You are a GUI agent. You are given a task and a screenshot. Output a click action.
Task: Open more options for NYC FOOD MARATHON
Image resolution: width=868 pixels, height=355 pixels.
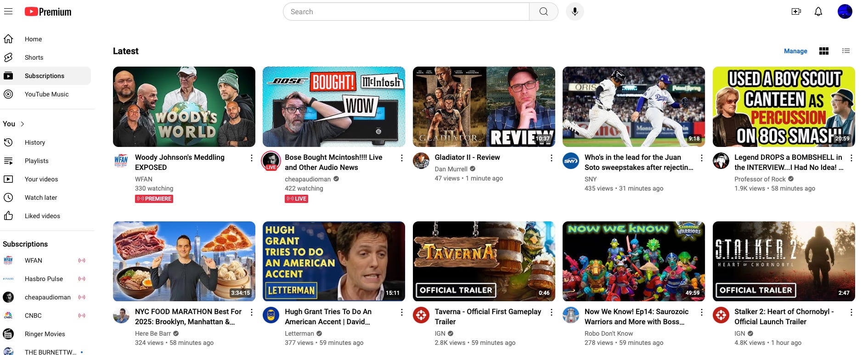tap(251, 312)
